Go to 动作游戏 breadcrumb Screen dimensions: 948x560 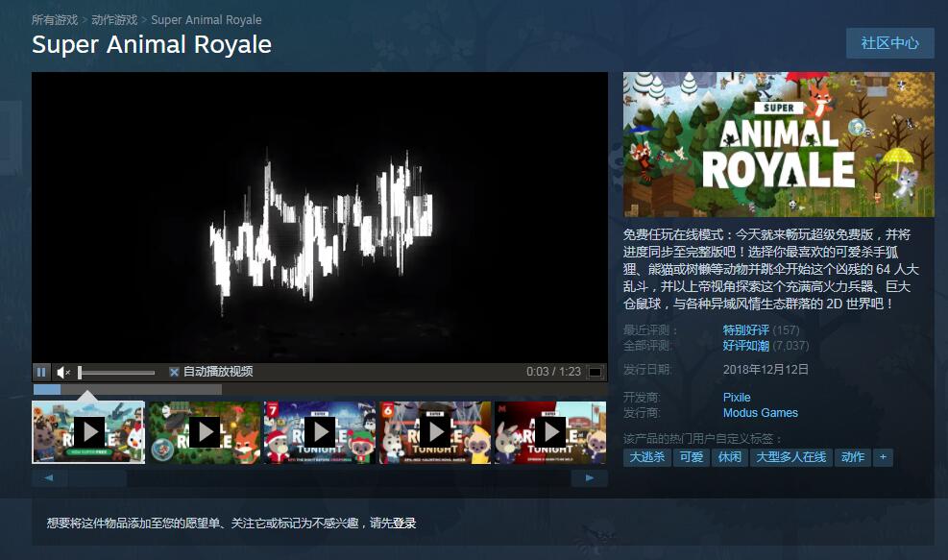114,20
